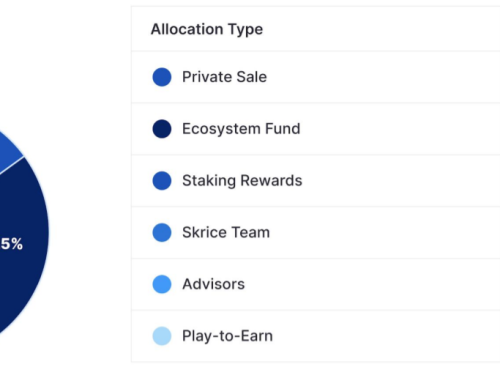The image size is (500, 375).
Task: Open the Staking Rewards row label
Action: (242, 181)
